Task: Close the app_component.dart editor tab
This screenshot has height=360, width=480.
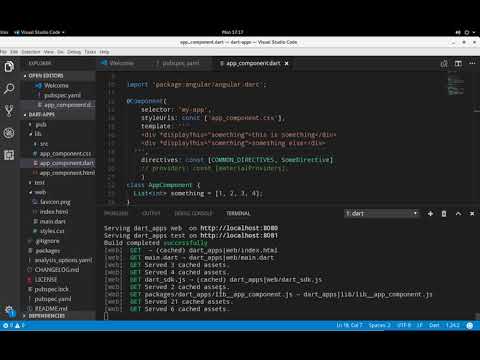Action: (x=286, y=63)
